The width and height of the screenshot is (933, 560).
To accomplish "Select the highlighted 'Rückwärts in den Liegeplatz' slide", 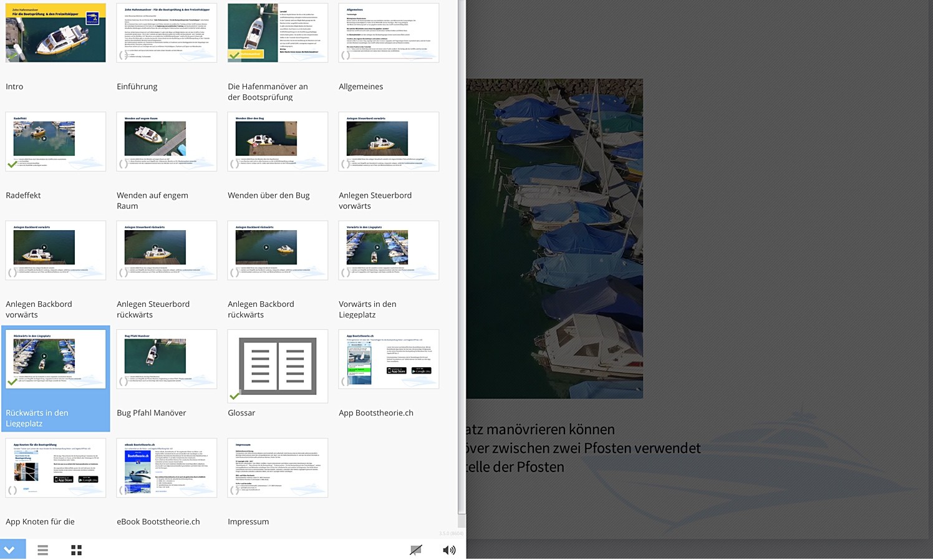I will click(56, 359).
